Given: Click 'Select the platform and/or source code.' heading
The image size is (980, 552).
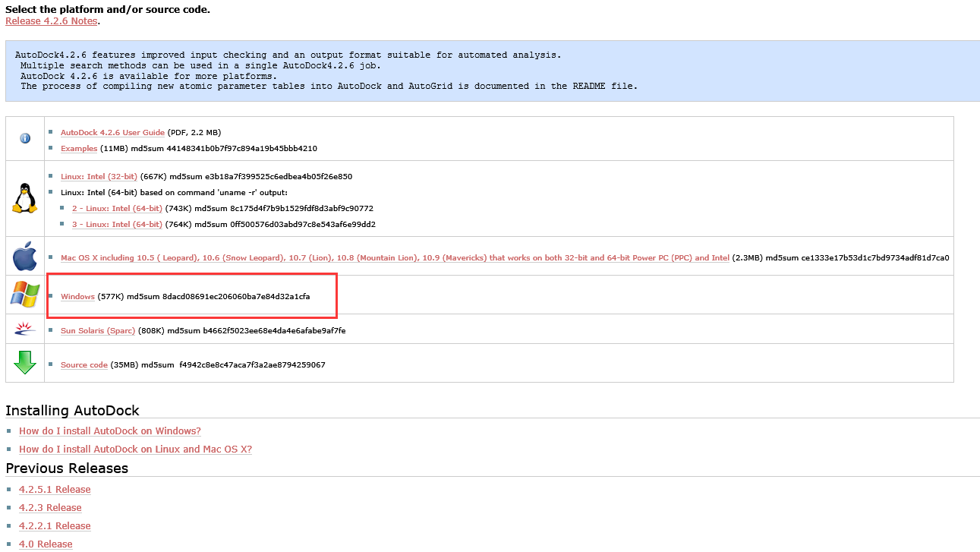Looking at the screenshot, I should click(108, 10).
